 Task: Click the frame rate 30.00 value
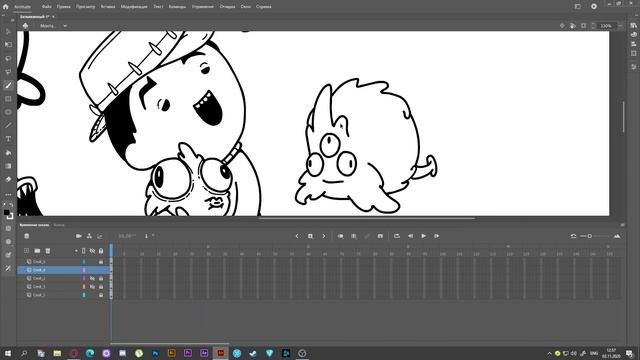tap(127, 236)
